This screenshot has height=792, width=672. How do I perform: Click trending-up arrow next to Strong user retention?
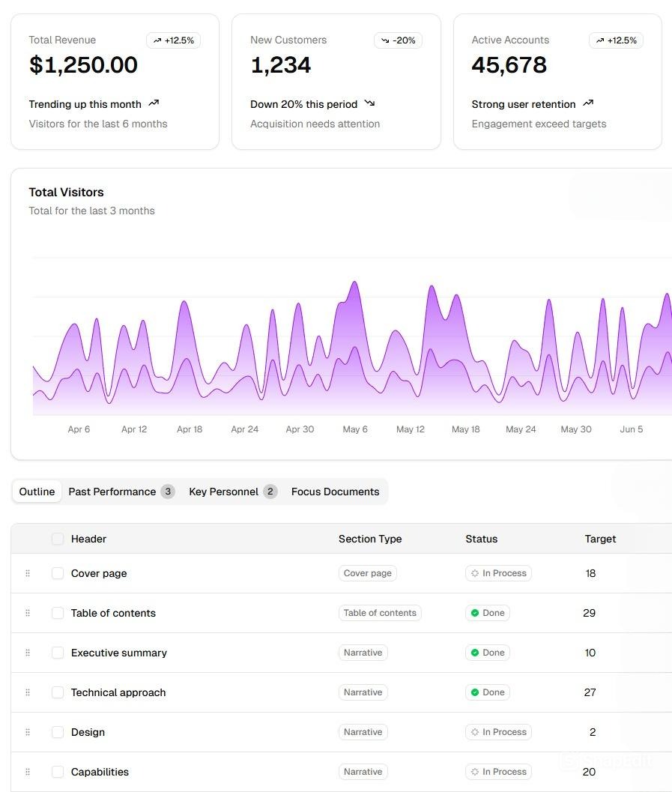(588, 103)
